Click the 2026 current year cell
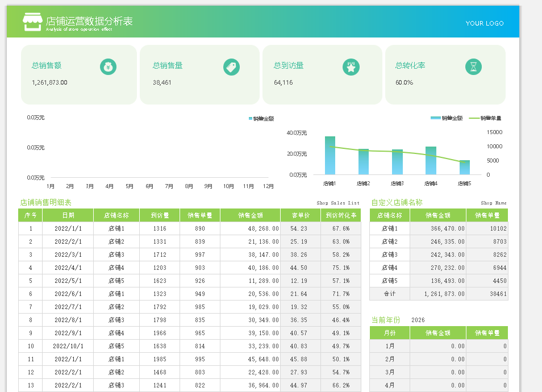This screenshot has width=542, height=392. pyautogui.click(x=418, y=320)
